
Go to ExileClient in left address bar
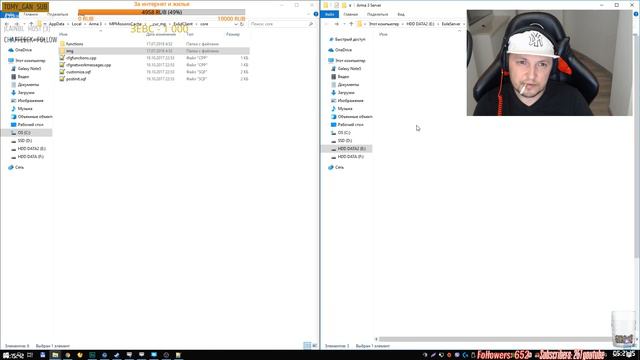(183, 24)
